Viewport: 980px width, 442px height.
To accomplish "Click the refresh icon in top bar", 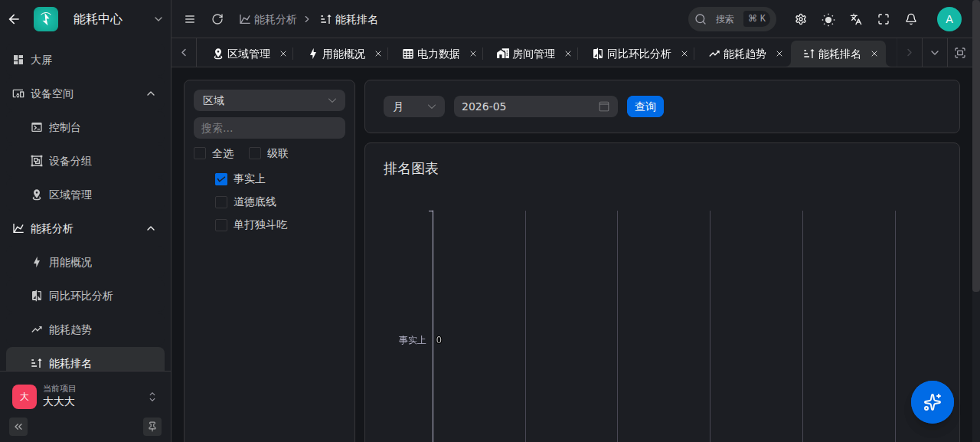I will [x=217, y=19].
